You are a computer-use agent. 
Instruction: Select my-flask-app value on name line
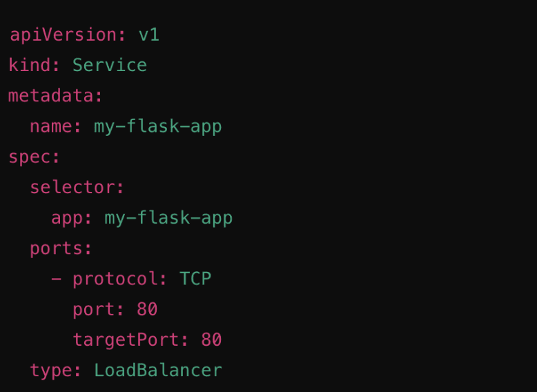pos(158,128)
